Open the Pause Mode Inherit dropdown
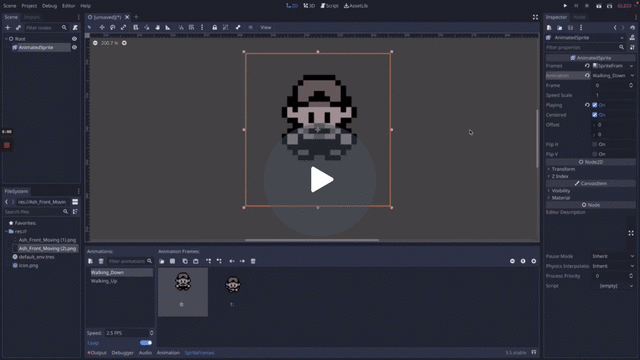The image size is (640, 360). pyautogui.click(x=613, y=256)
